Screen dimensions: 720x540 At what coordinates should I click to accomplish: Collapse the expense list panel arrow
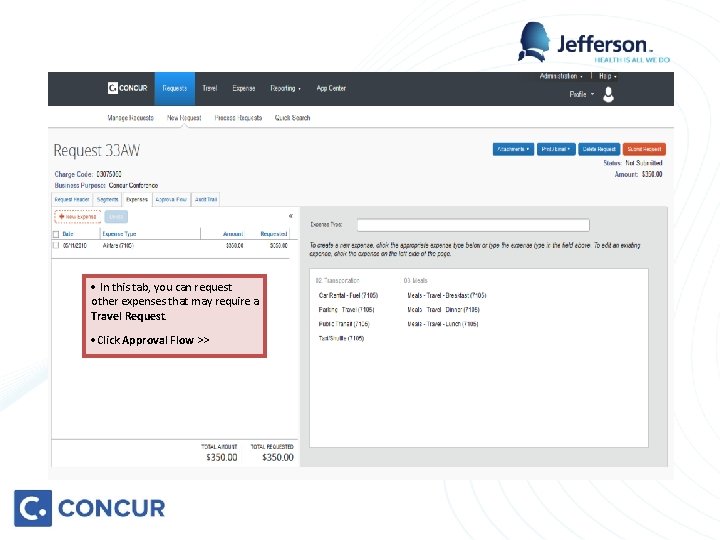tap(290, 216)
